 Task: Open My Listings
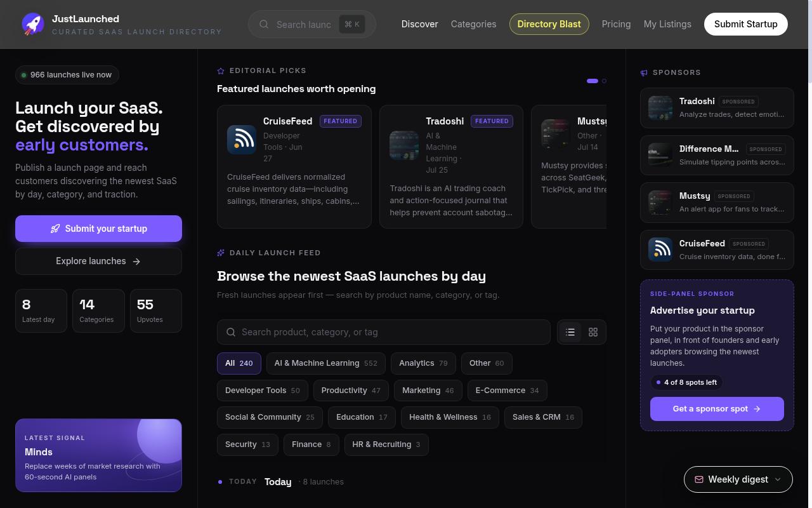[667, 24]
